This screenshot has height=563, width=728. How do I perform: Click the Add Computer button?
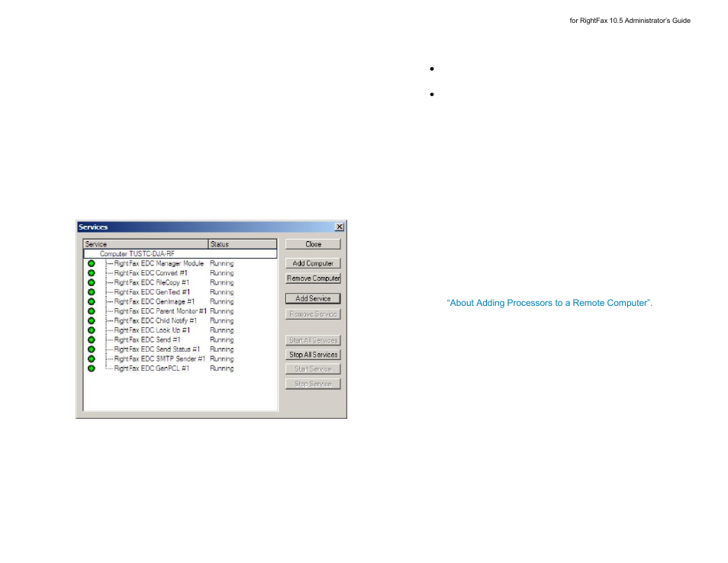pos(313,263)
